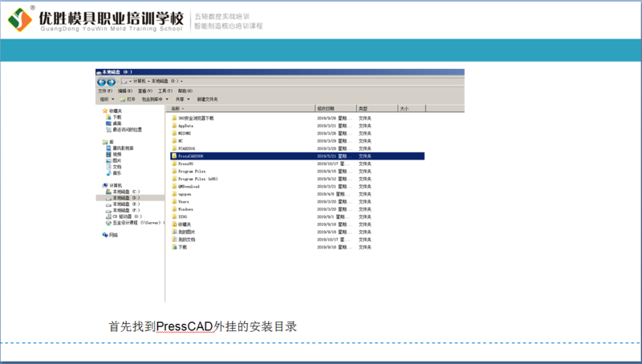Open the 查看(V) menu
Viewport: 642px width, 364px height.
tap(145, 91)
